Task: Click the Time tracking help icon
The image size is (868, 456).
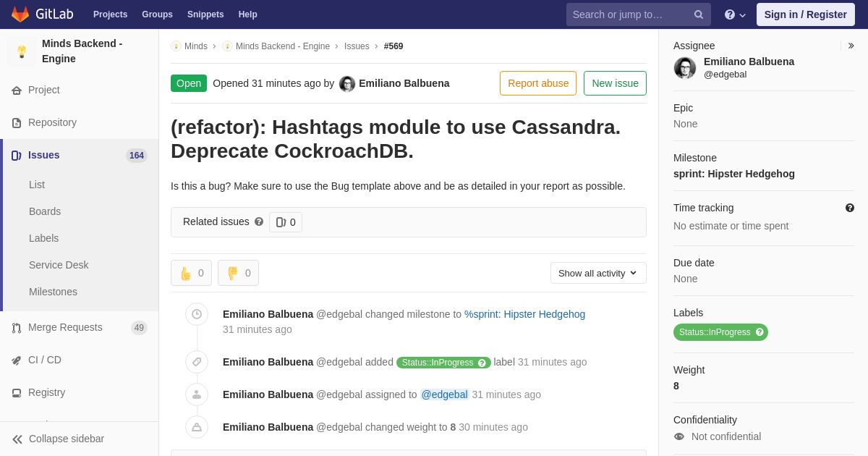Action: [850, 208]
